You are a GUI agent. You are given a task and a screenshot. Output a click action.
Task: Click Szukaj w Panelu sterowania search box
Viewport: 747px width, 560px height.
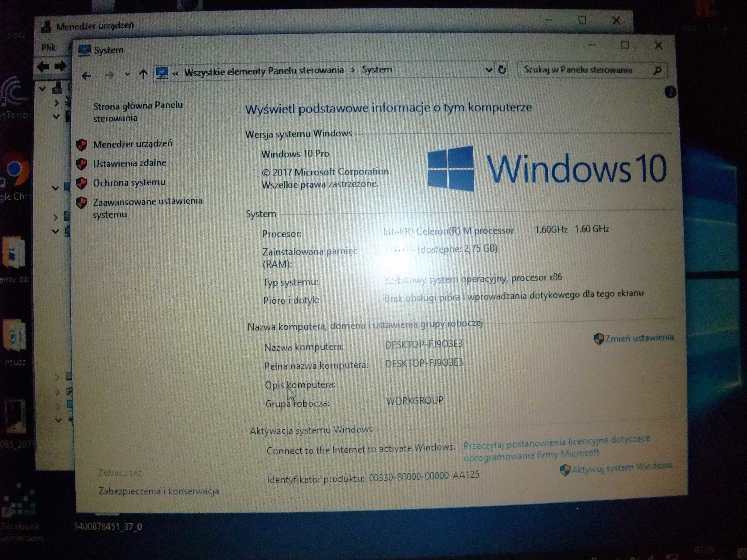coord(592,70)
